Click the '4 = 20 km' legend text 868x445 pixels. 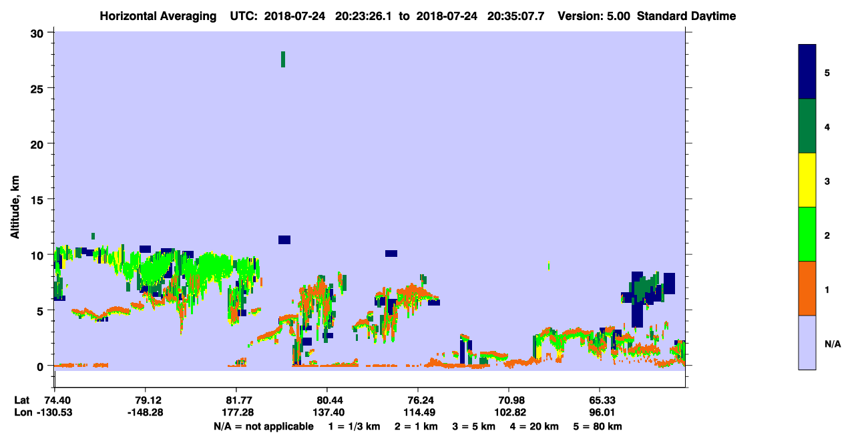(535, 426)
